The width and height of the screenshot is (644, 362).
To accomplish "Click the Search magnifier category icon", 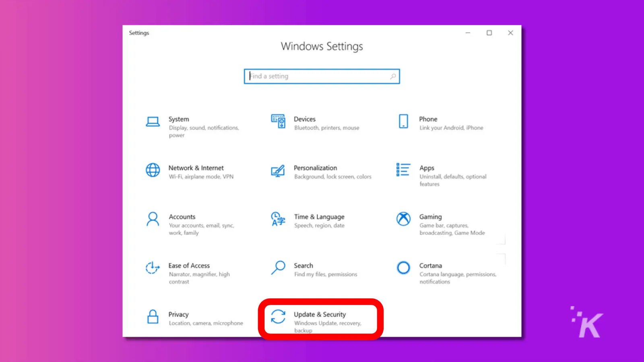I will click(278, 268).
